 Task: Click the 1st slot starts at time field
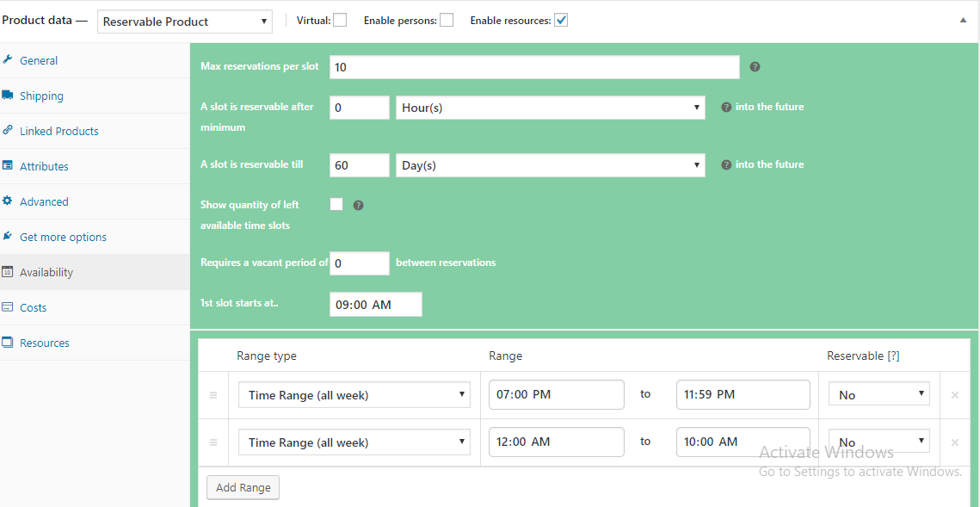click(x=375, y=305)
